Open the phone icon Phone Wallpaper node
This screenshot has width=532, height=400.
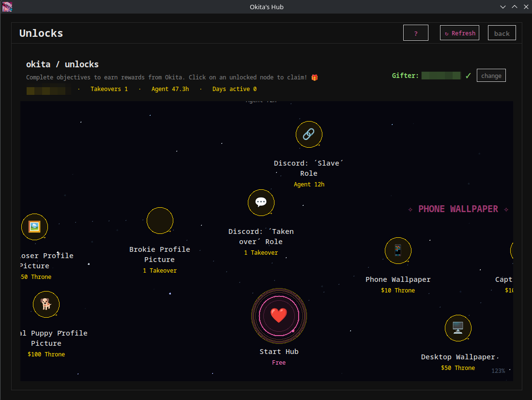tap(398, 250)
